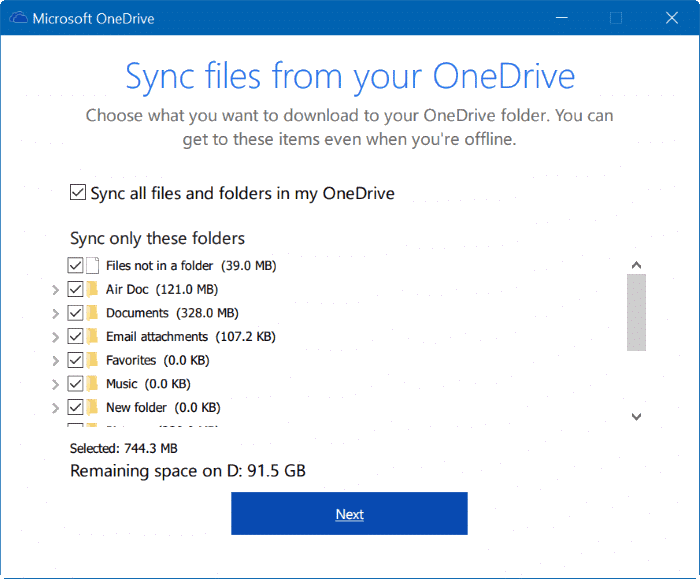Click the folder list scroll down arrow
The width and height of the screenshot is (700, 579).
click(x=636, y=417)
